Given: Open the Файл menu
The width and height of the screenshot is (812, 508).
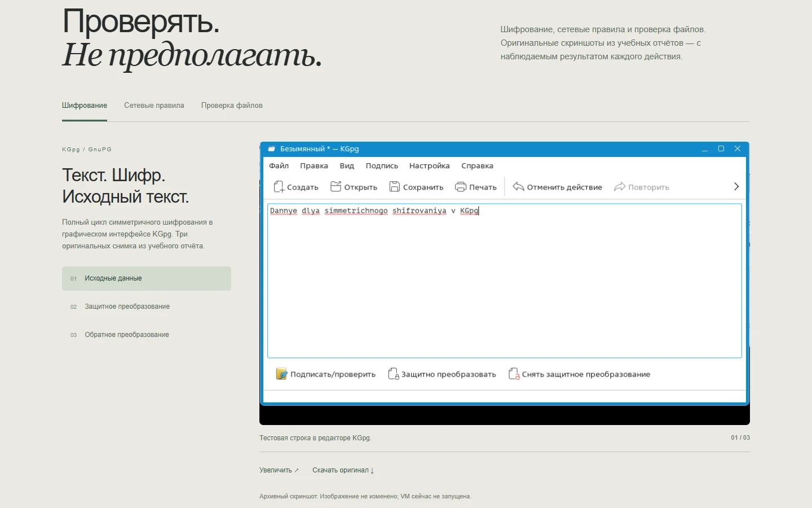Looking at the screenshot, I should (x=279, y=166).
